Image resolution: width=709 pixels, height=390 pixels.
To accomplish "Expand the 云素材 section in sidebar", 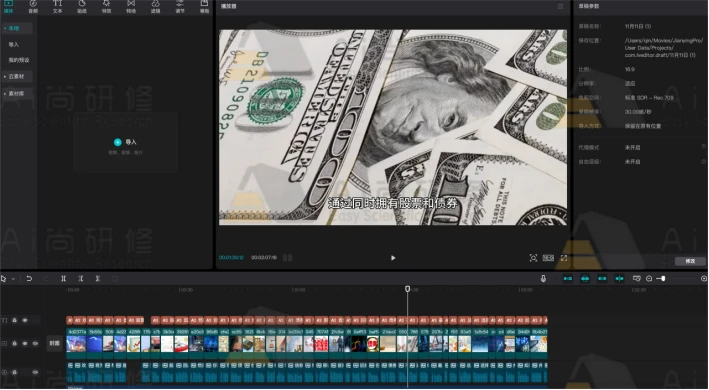I will 17,77.
